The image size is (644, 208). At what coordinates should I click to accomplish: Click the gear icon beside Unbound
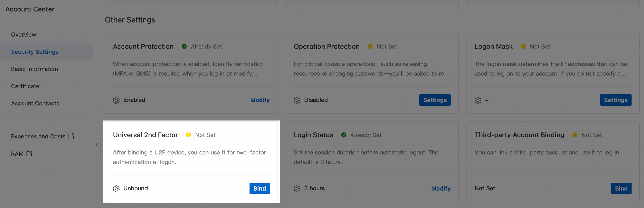coord(116,189)
